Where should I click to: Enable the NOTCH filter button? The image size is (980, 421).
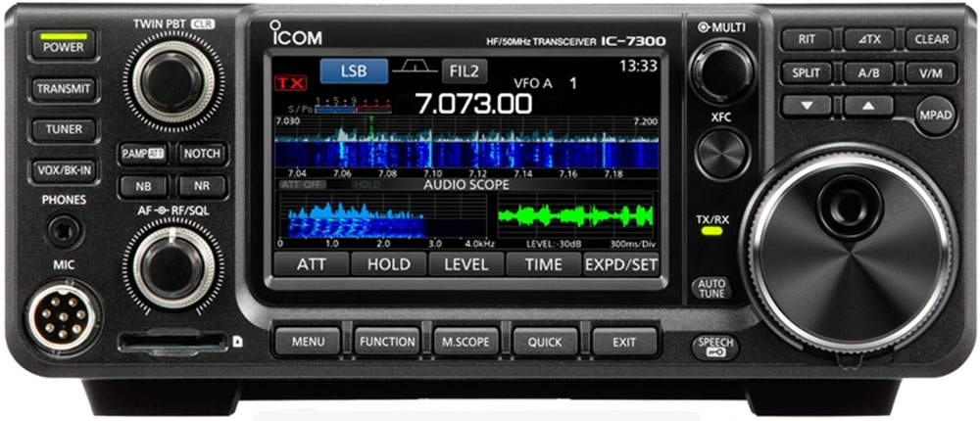(x=202, y=154)
